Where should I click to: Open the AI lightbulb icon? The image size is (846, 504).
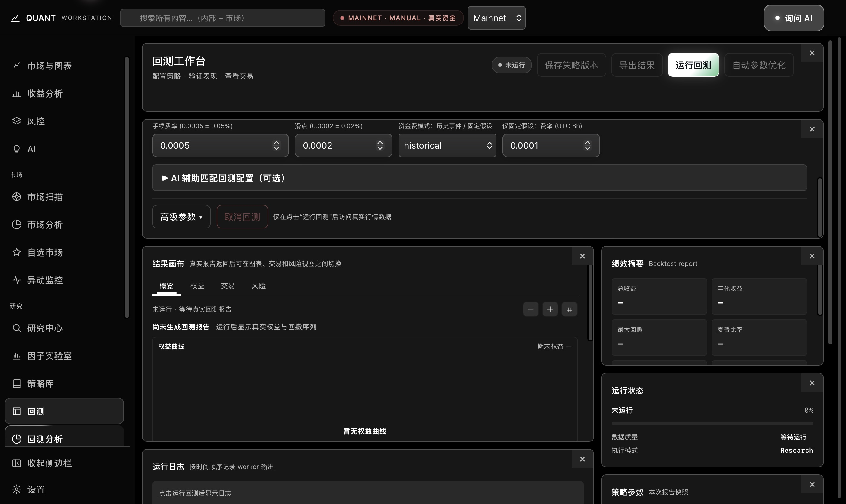16,149
